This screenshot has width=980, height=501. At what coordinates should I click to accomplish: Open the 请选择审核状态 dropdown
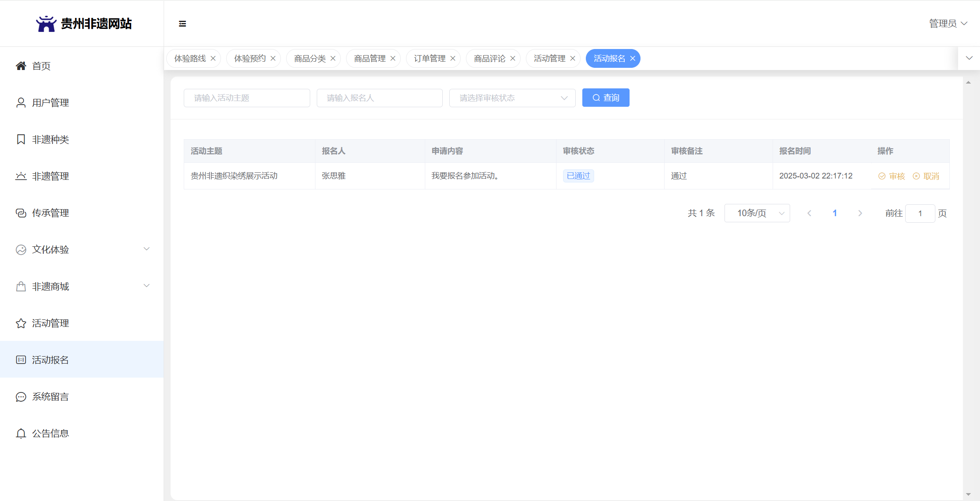(512, 98)
